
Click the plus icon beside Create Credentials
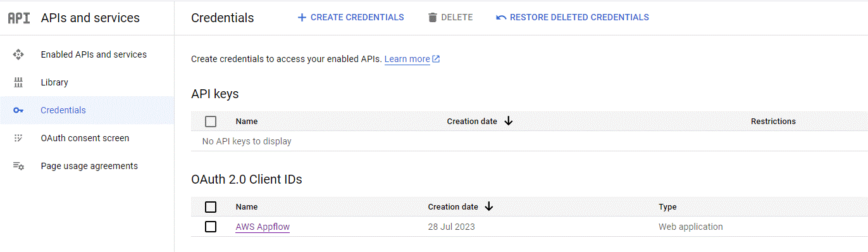click(302, 17)
